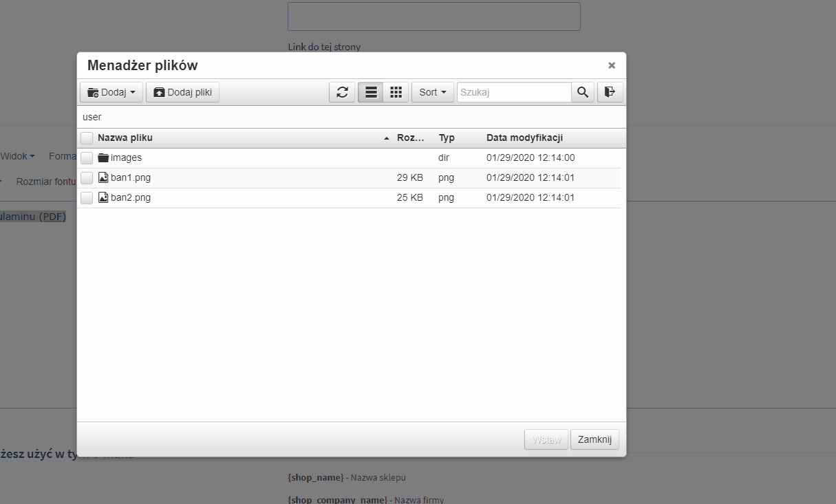Check the ban2.png row checkbox
This screenshot has height=504, width=836.
[x=87, y=198]
